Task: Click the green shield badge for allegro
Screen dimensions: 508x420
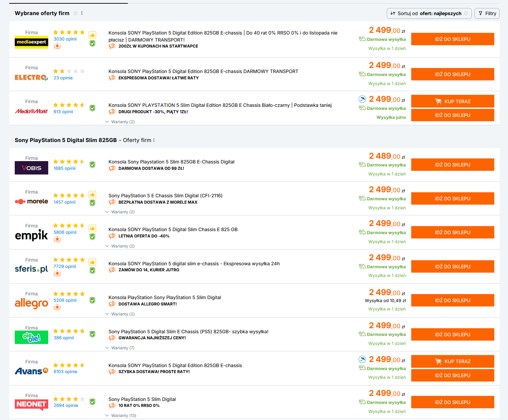Action: click(92, 300)
